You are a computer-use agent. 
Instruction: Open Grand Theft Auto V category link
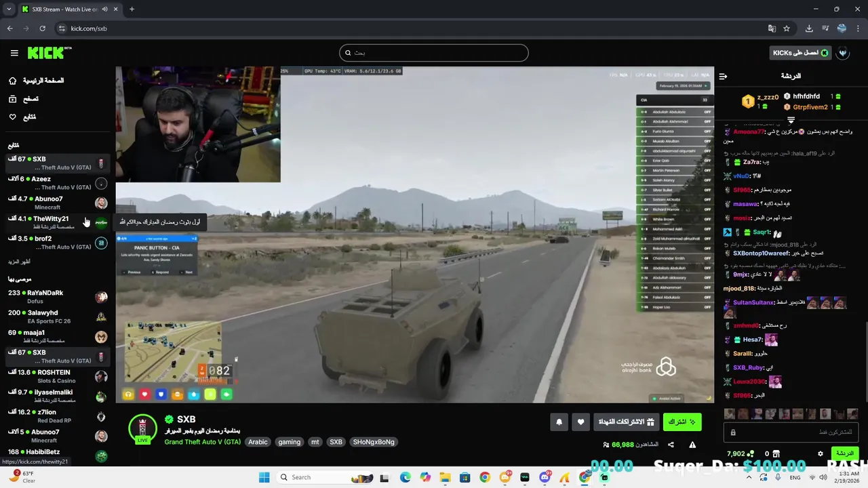tap(202, 442)
